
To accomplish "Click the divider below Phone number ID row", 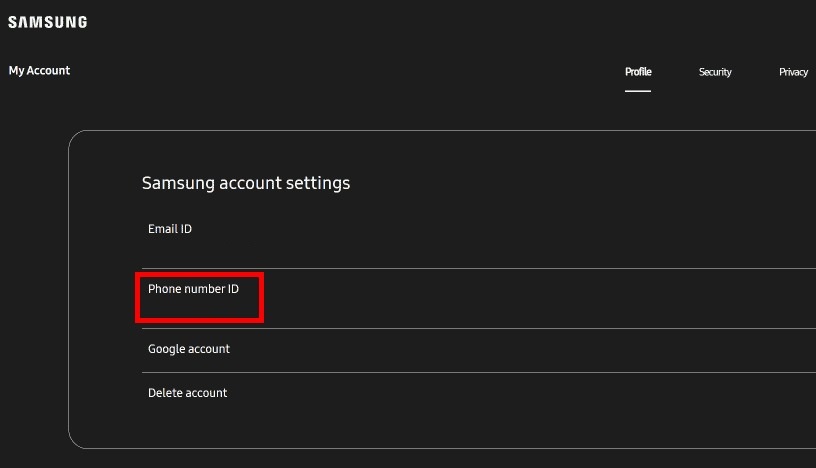I will (x=479, y=328).
